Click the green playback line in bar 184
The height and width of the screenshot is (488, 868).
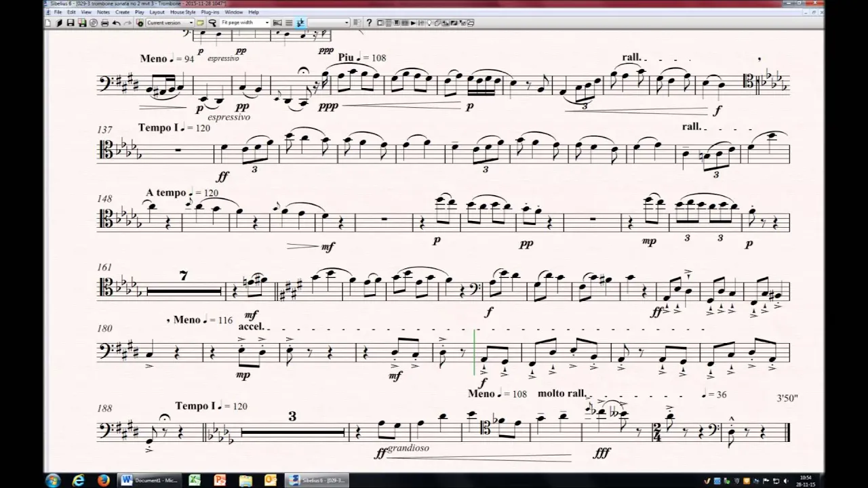(x=474, y=352)
